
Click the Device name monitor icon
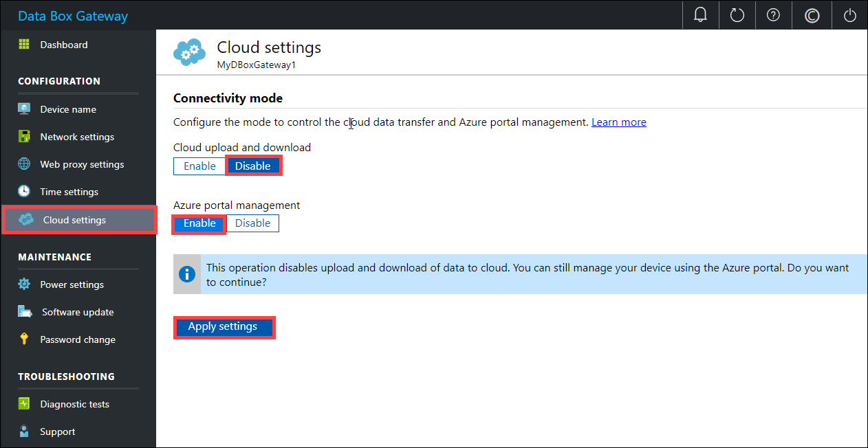24,109
